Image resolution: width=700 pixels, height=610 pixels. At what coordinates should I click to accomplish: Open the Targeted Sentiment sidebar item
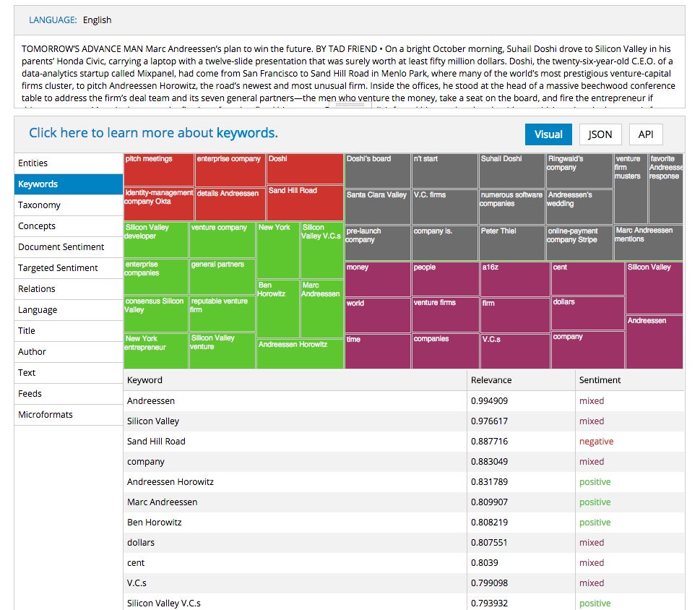pyautogui.click(x=69, y=268)
